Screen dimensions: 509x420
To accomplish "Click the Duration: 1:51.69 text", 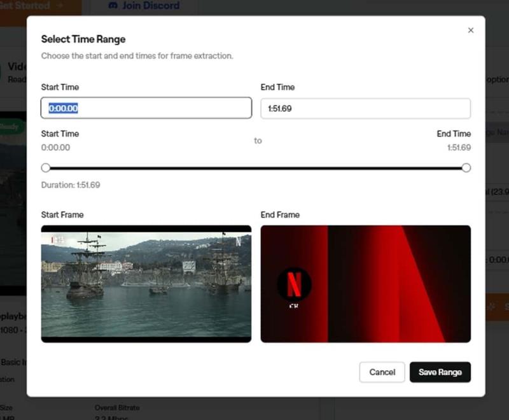I will [x=71, y=185].
